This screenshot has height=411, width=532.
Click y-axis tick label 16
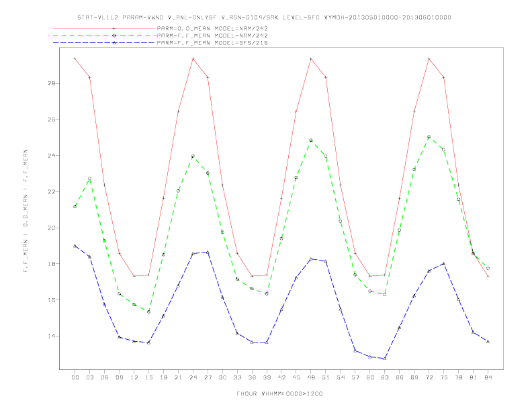tap(52, 300)
